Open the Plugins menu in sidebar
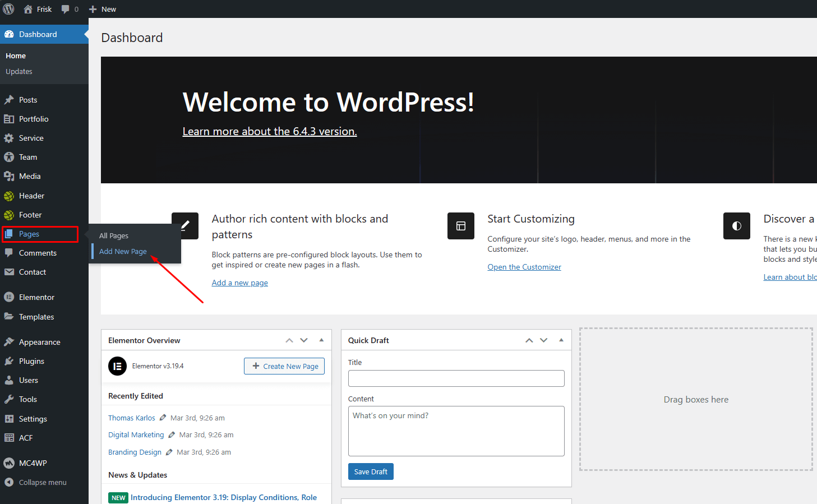The width and height of the screenshot is (817, 504). pyautogui.click(x=31, y=361)
